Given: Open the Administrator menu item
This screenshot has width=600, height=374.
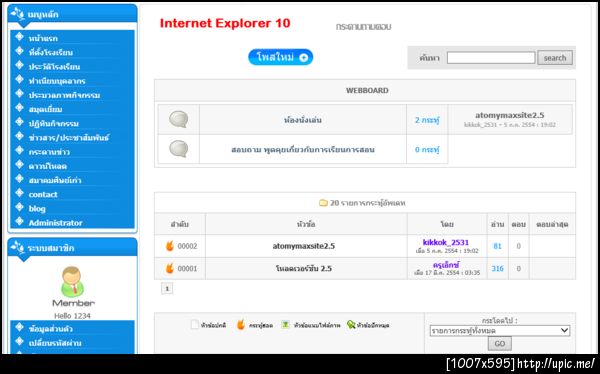Looking at the screenshot, I should [x=55, y=223].
